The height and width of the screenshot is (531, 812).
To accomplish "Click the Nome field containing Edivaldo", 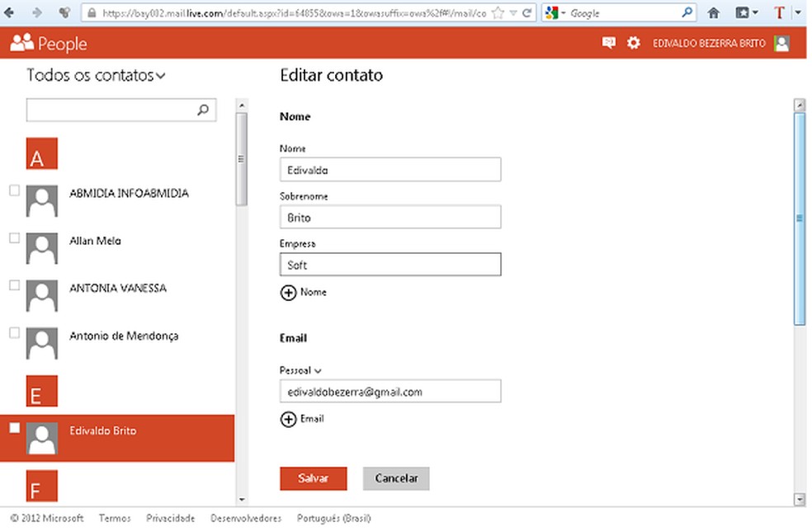I will [x=390, y=170].
